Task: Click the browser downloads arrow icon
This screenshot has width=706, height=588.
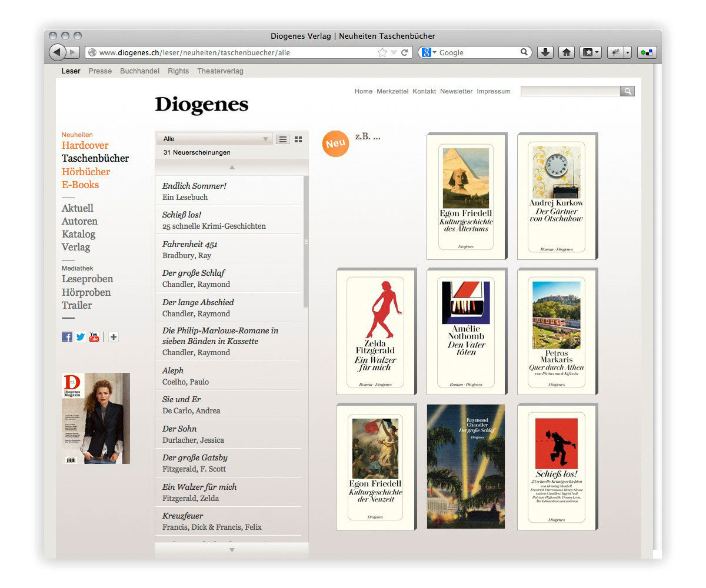Action: [x=545, y=52]
